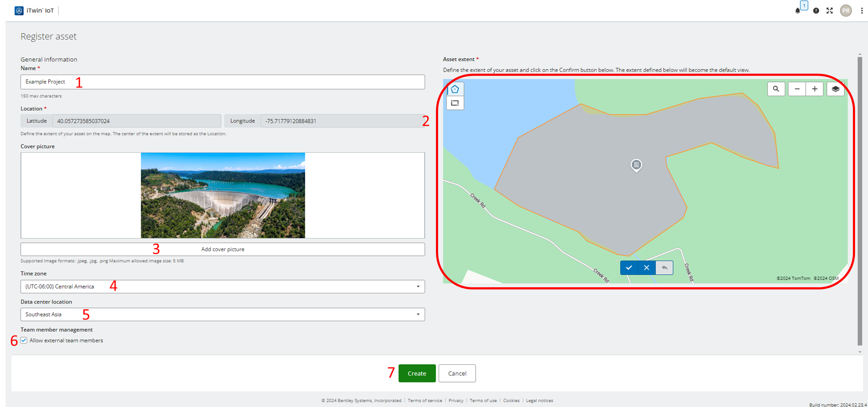
Task: Click Add cover picture
Action: [x=222, y=249]
